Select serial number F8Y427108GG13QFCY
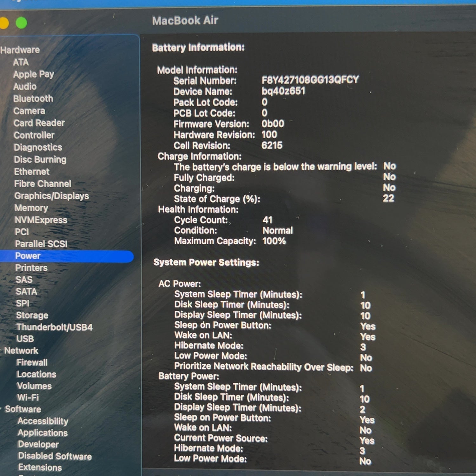 [310, 80]
